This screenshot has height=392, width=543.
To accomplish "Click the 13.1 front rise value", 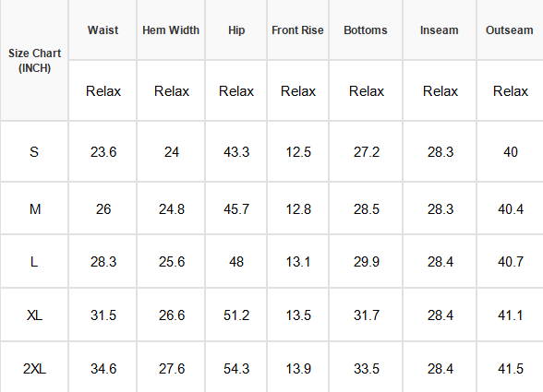I will coord(297,262).
